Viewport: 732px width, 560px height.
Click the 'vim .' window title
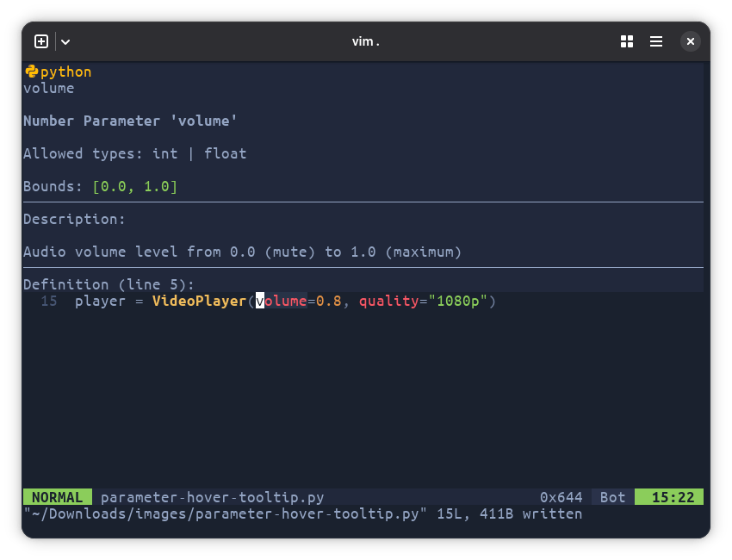click(x=365, y=41)
